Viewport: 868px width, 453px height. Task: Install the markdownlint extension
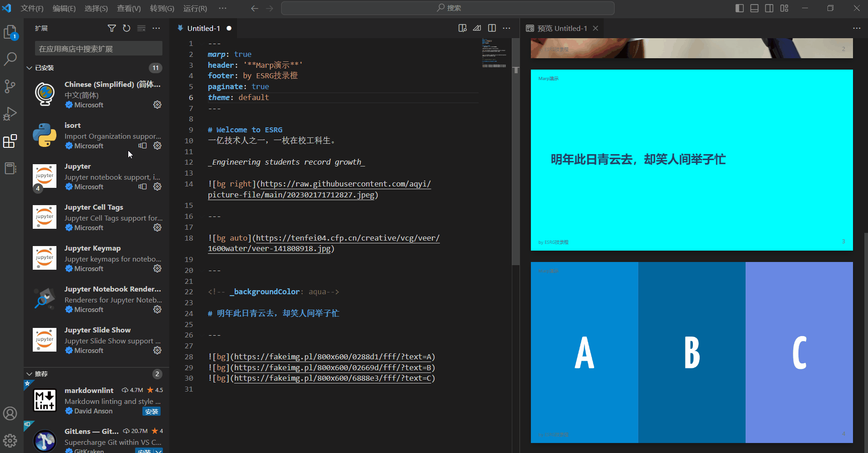click(151, 411)
